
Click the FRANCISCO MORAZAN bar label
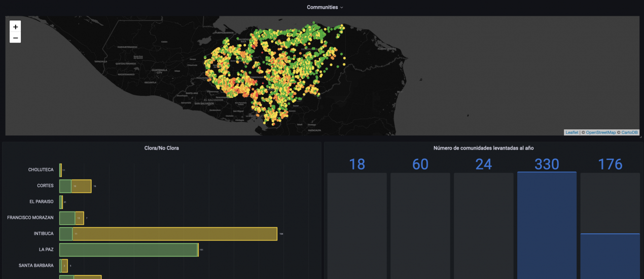click(x=30, y=218)
